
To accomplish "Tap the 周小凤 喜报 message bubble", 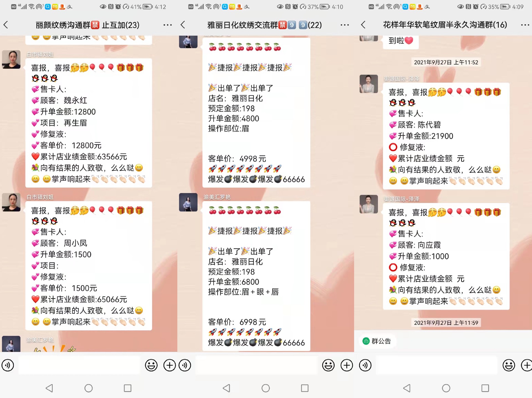I will 89,266.
